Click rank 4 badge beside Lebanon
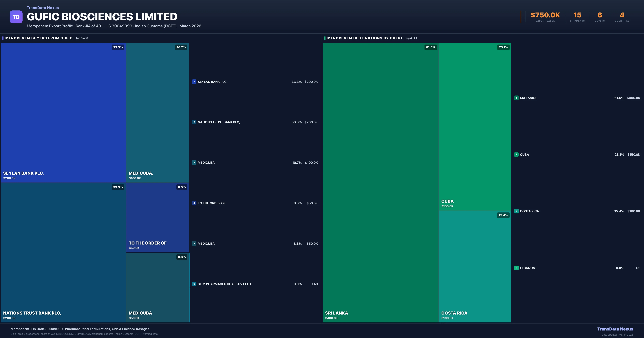 [516, 268]
